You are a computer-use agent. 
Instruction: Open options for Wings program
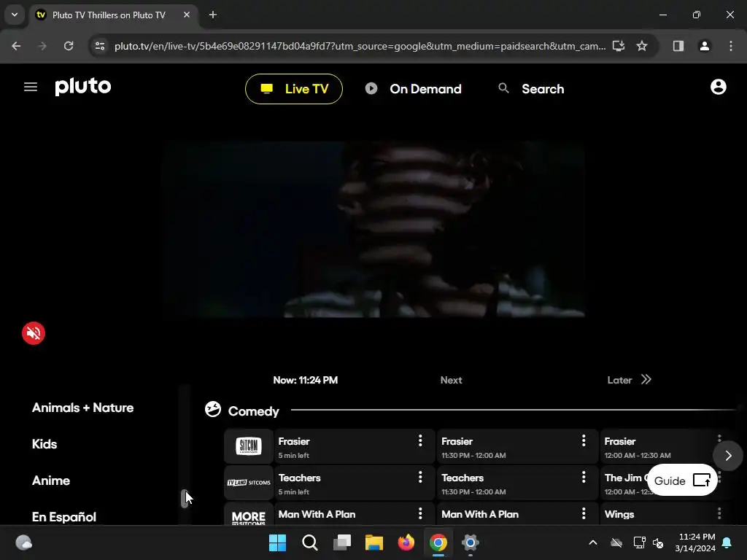coord(719,513)
